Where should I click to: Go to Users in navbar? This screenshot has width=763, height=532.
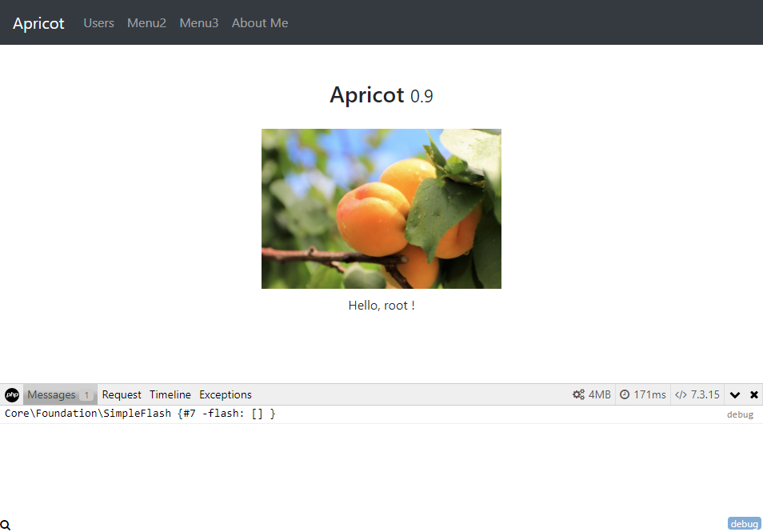click(x=99, y=23)
